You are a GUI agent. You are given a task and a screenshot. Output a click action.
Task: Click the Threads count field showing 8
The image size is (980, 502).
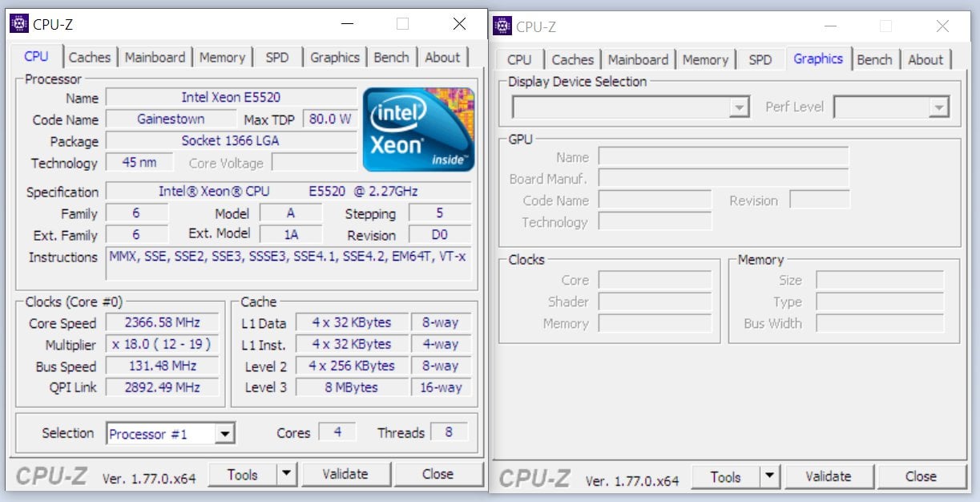[449, 431]
